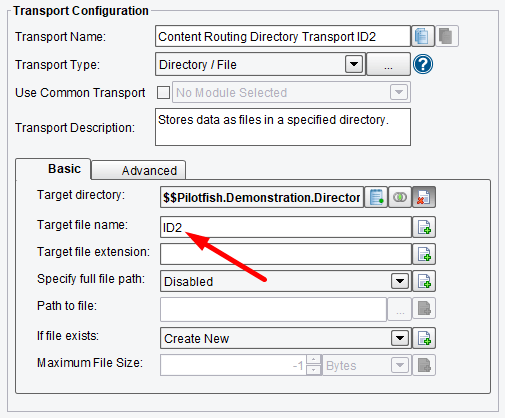The image size is (505, 418).
Task: Click the add-document icon beside If file exists
Action: pos(424,338)
